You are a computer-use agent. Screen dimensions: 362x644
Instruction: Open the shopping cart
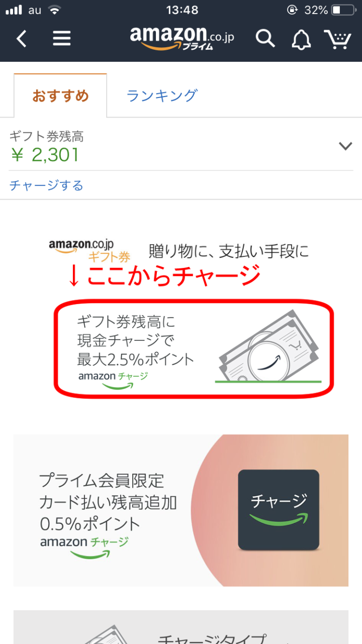(x=337, y=39)
